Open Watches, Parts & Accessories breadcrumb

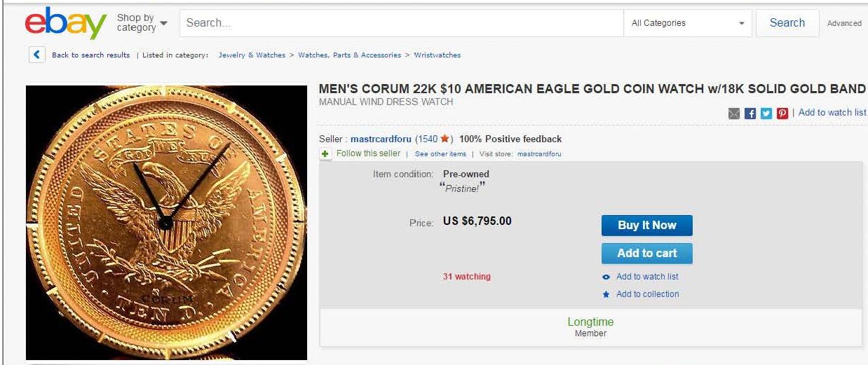349,55
